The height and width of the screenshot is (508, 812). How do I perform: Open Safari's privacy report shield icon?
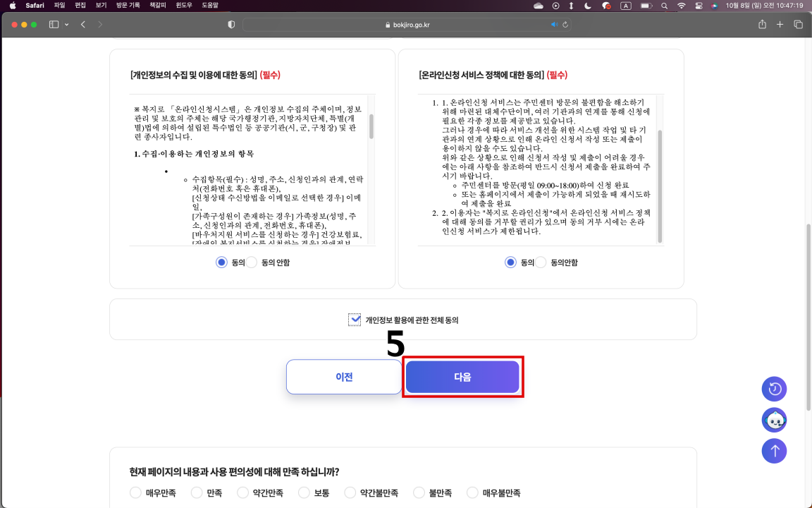[230, 23]
